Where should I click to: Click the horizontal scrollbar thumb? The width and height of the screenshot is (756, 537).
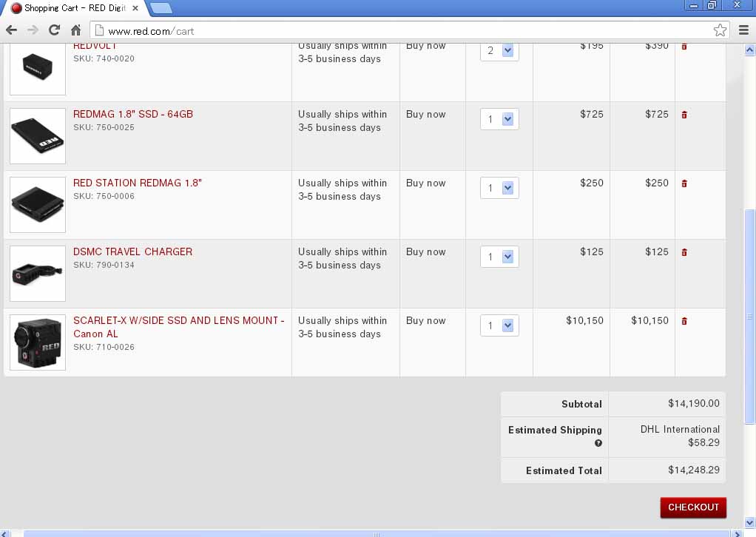click(x=377, y=533)
